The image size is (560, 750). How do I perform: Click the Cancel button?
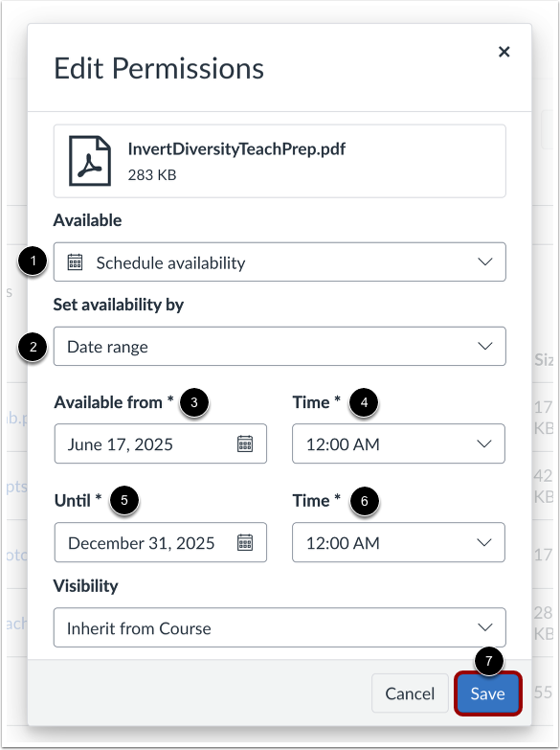(410, 693)
